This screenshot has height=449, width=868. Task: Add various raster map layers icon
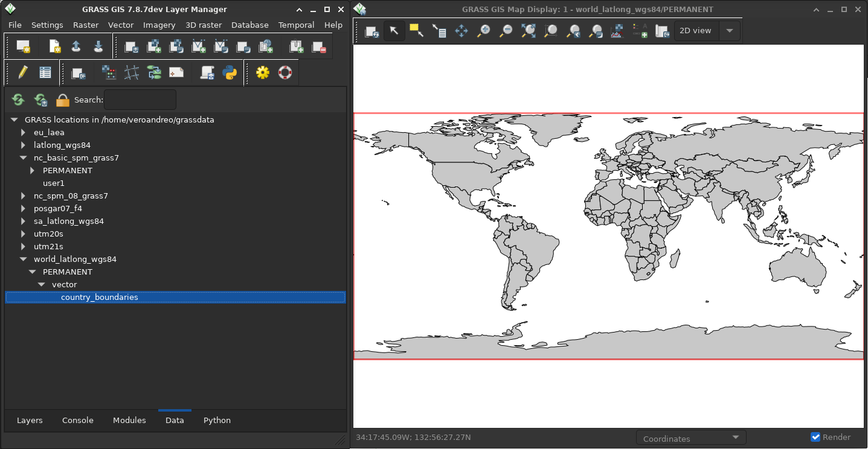click(176, 46)
